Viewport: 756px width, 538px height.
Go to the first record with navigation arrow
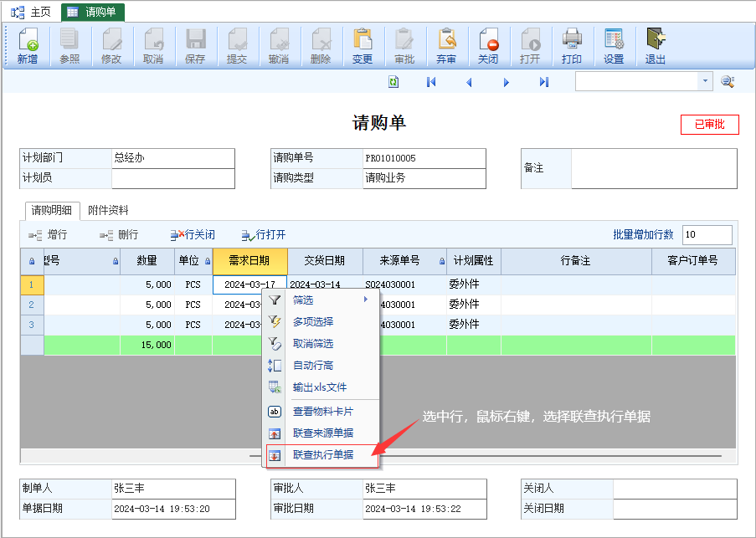tap(431, 82)
